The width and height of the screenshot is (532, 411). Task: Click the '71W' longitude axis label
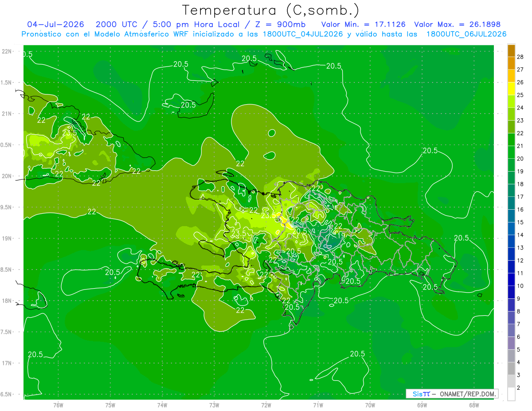318,405
